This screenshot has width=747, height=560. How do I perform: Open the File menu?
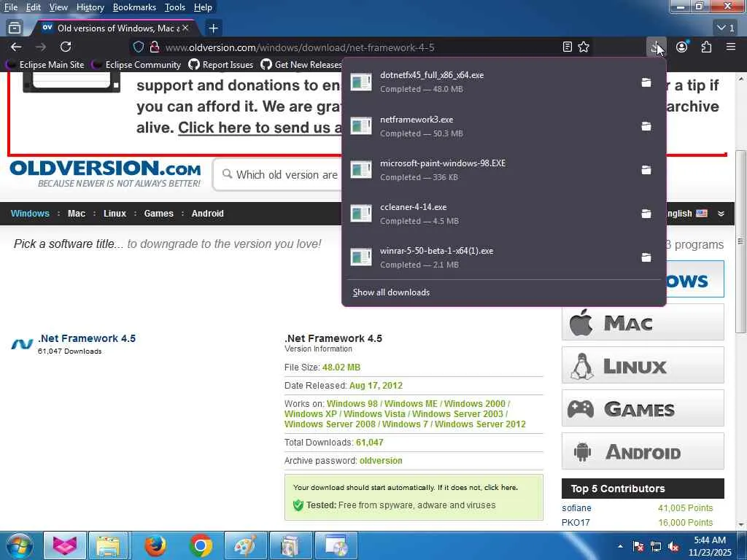pyautogui.click(x=10, y=7)
